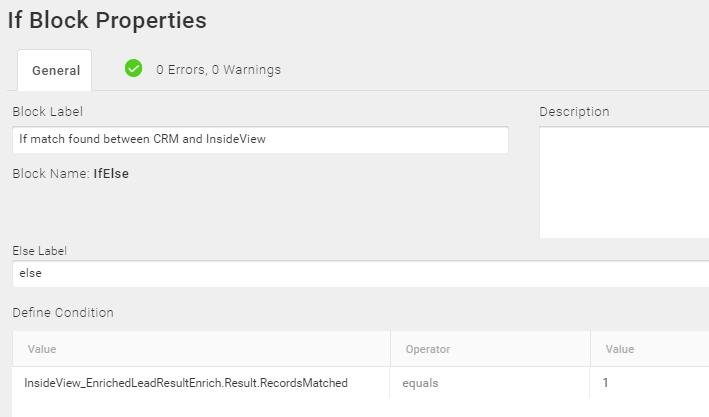Click the Block Label caption
This screenshot has height=417, width=709.
47,112
